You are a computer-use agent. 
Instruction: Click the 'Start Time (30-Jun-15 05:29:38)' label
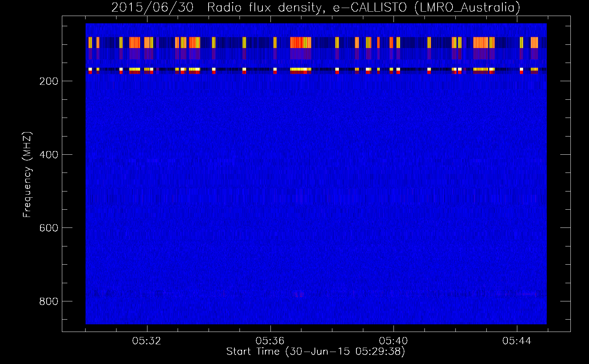pyautogui.click(x=316, y=352)
